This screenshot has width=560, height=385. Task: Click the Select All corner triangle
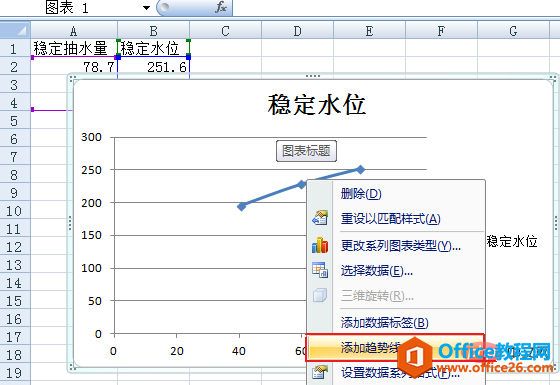click(15, 30)
